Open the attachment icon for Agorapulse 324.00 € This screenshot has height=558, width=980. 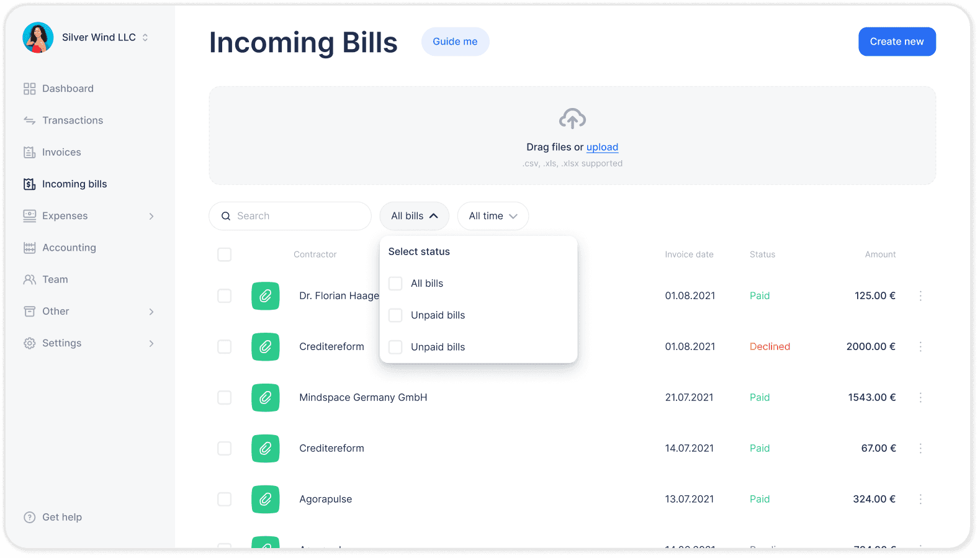pos(266,500)
